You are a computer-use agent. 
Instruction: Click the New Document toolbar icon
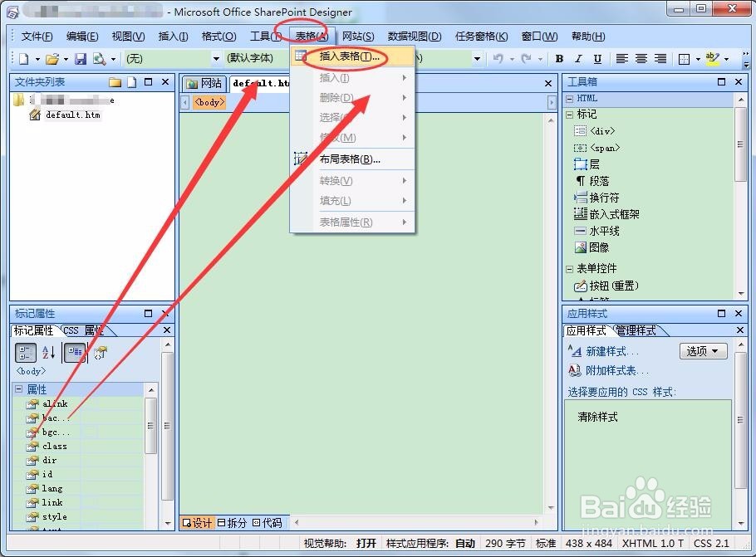[x=23, y=59]
